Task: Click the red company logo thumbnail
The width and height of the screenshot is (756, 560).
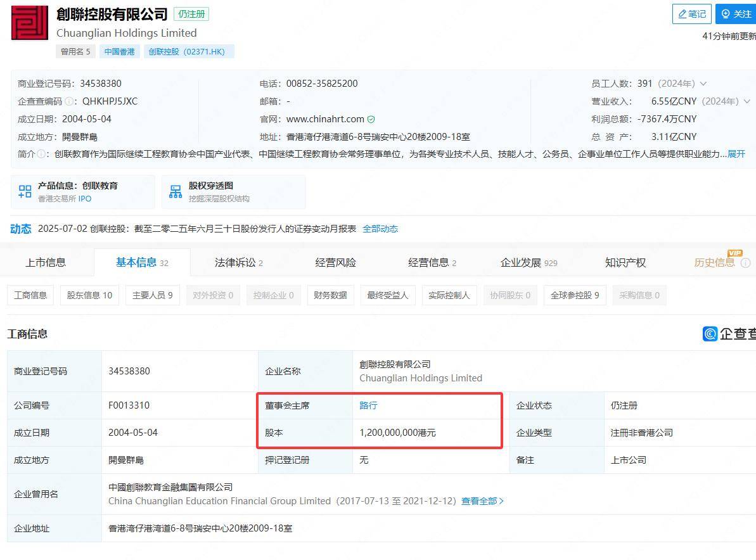Action: pos(30,23)
